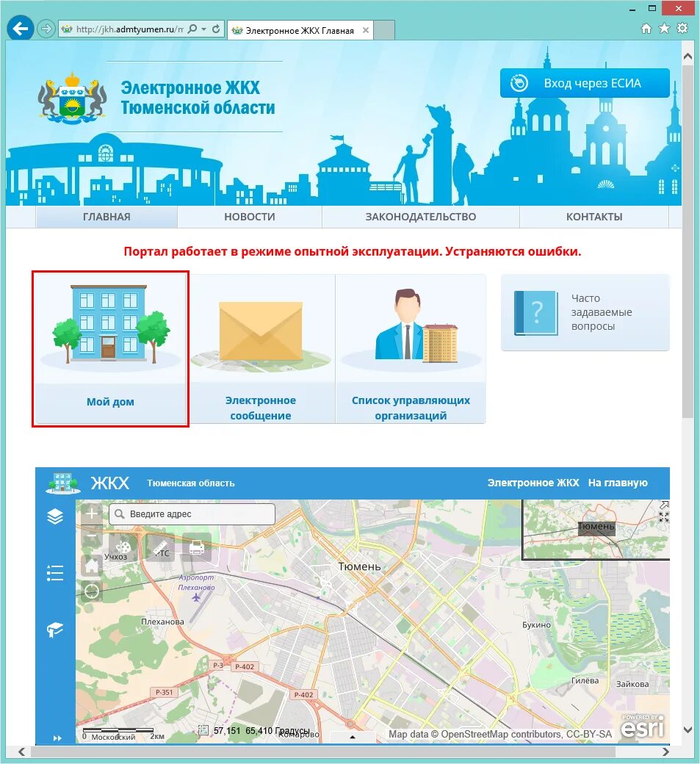The height and width of the screenshot is (764, 700).
Task: Click the На главную link
Action: pyautogui.click(x=618, y=483)
